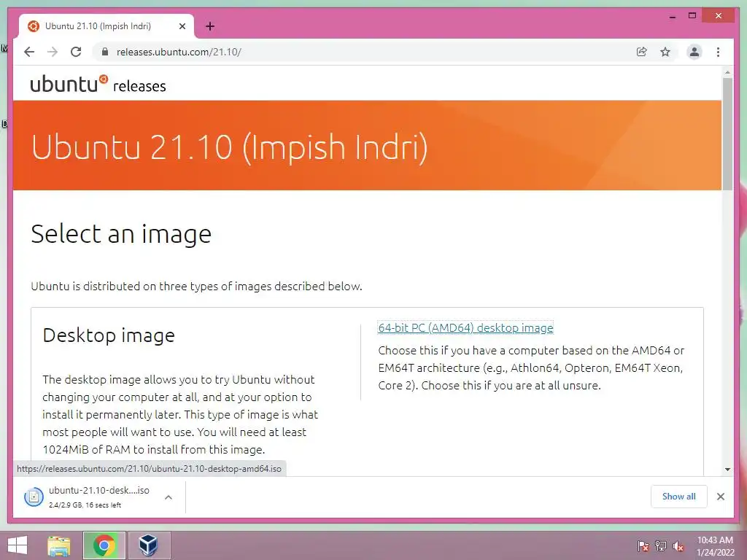747x560 pixels.
Task: Open Chrome's three-dot menu
Action: pyautogui.click(x=718, y=52)
